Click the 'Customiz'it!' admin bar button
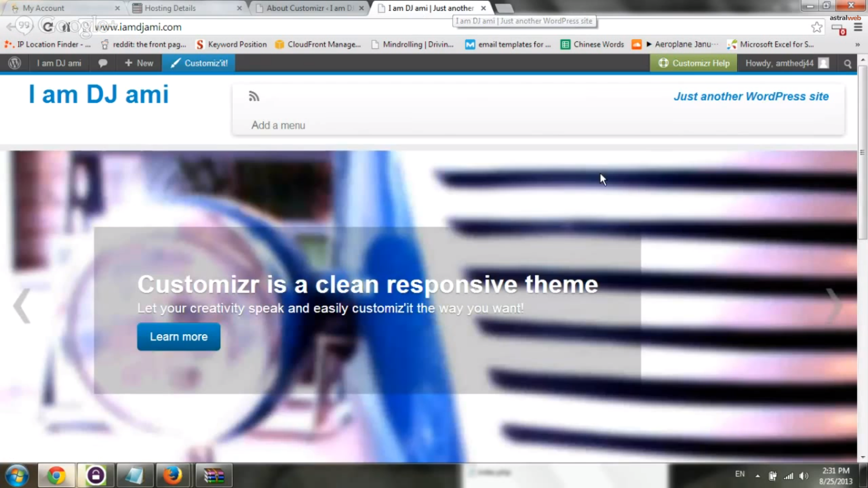The image size is (868, 488). pyautogui.click(x=199, y=63)
